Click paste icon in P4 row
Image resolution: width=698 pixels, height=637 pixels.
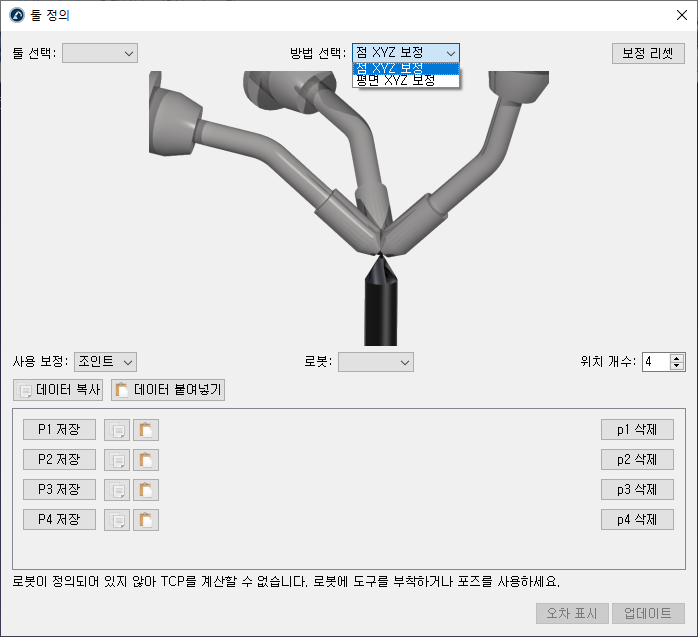click(146, 520)
